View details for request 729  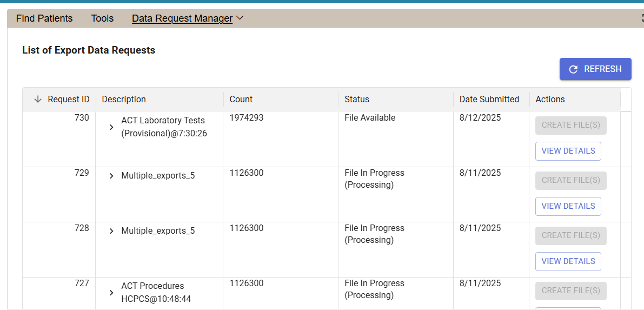coord(568,206)
